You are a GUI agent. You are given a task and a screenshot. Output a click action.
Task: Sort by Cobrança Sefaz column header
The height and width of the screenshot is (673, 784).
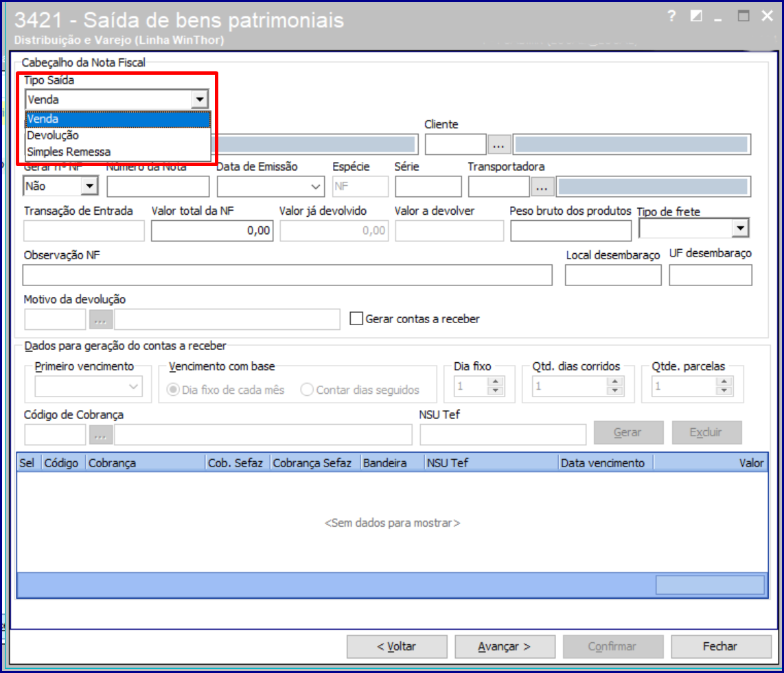pyautogui.click(x=316, y=463)
